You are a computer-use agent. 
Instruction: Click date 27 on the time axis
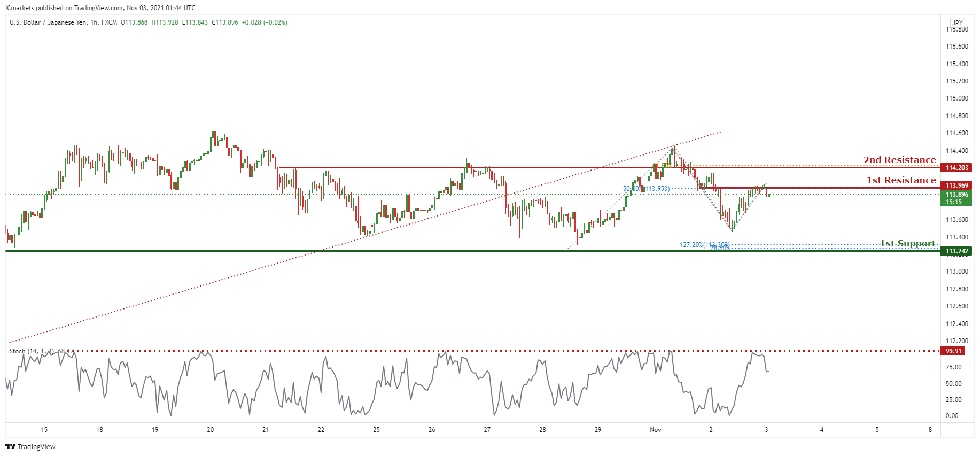point(487,430)
